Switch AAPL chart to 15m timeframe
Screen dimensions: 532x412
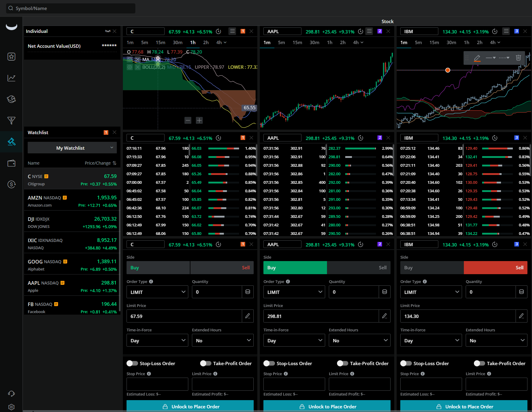pos(297,42)
